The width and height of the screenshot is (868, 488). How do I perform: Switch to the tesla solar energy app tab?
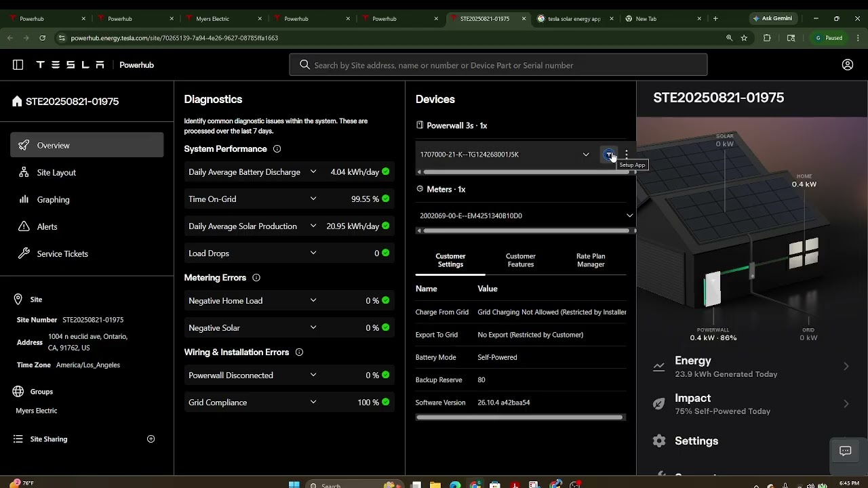(576, 19)
